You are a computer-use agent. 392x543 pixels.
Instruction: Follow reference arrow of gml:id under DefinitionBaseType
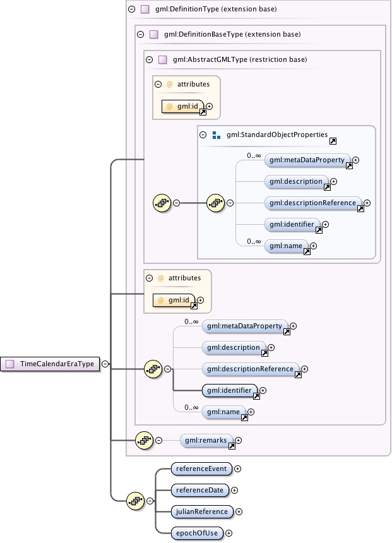(x=194, y=306)
